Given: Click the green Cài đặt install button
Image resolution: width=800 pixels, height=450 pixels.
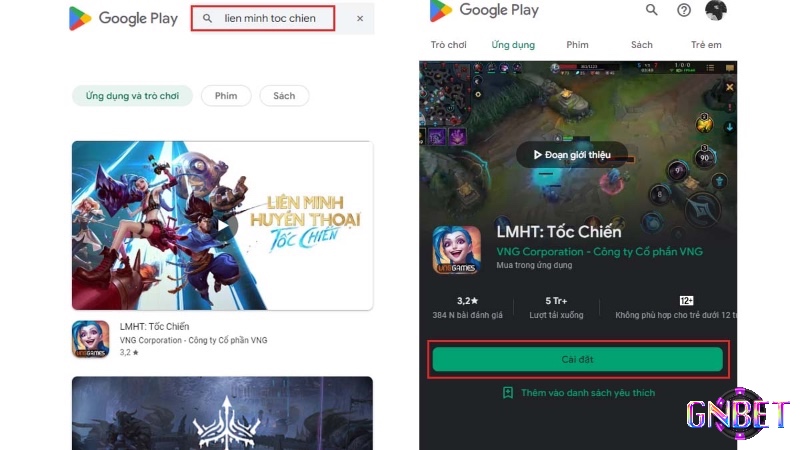Looking at the screenshot, I should (578, 359).
